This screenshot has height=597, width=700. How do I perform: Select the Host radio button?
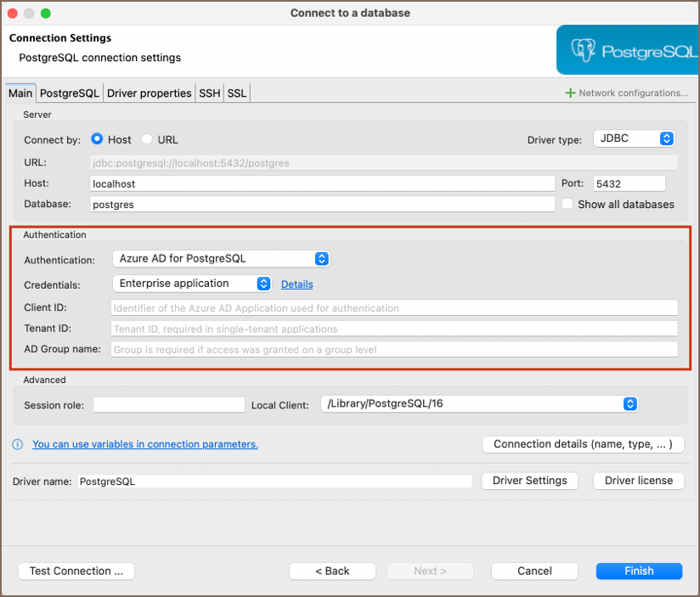(97, 139)
